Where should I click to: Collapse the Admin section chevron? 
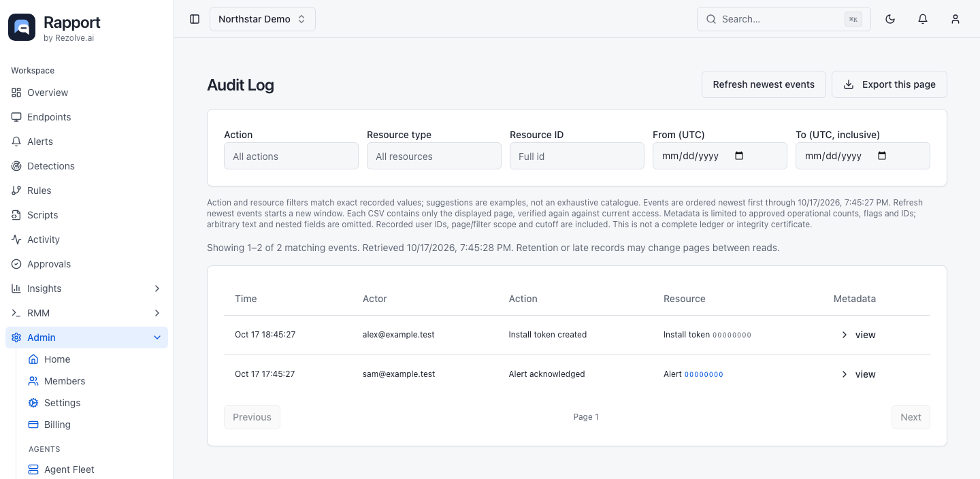(157, 337)
